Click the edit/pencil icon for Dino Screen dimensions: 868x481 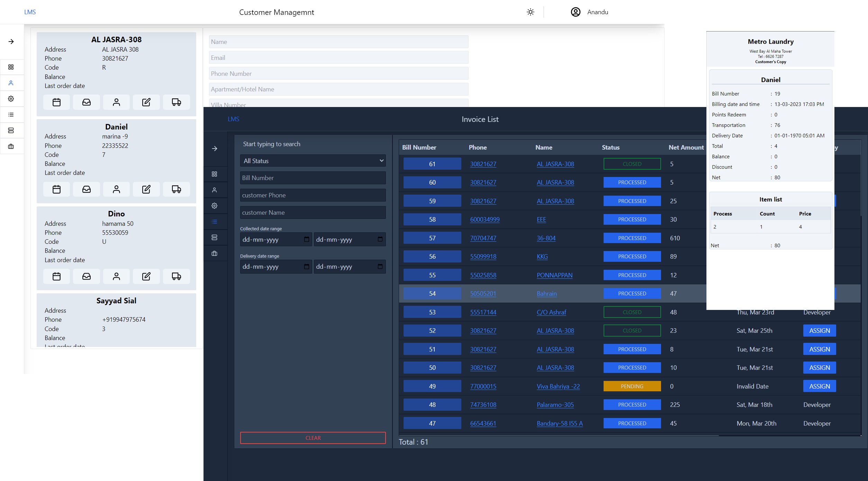[146, 277]
